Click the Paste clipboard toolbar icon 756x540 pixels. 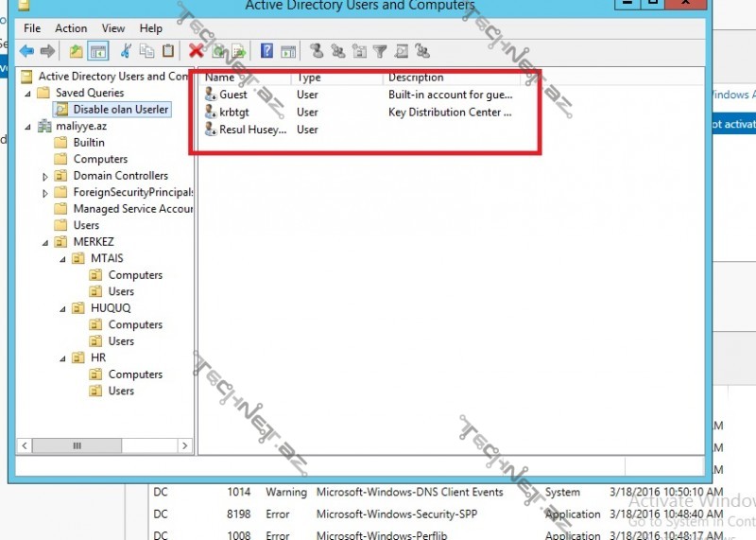(x=168, y=51)
